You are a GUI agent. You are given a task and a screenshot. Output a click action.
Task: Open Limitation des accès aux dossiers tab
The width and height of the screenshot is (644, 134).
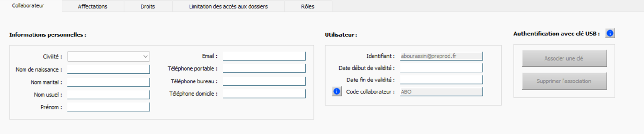228,6
